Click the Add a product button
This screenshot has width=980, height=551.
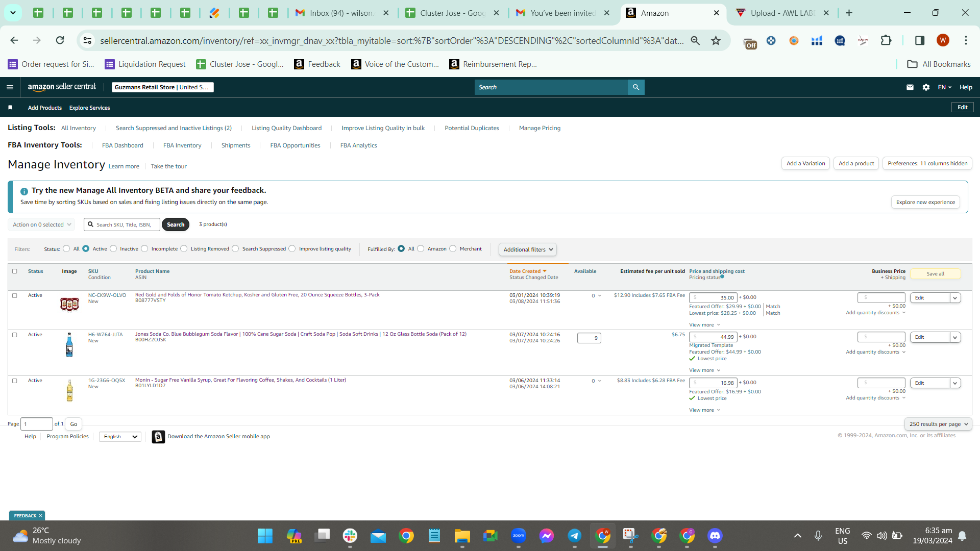click(x=856, y=164)
